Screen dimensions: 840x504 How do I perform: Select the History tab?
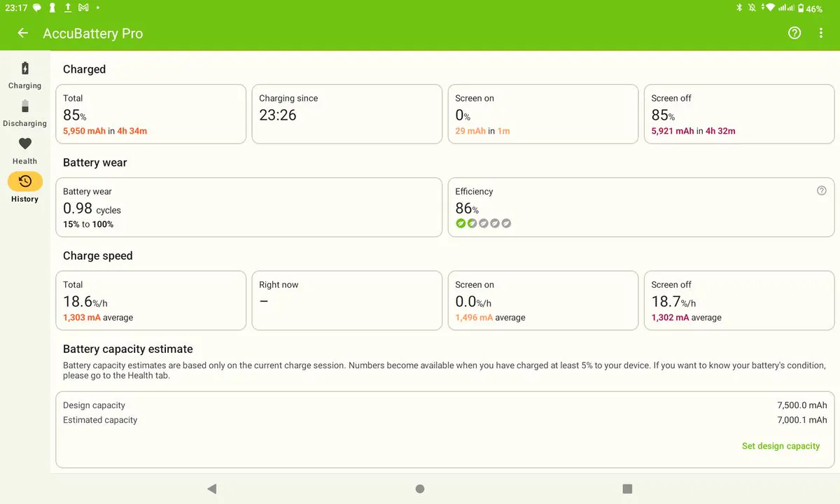[24, 188]
